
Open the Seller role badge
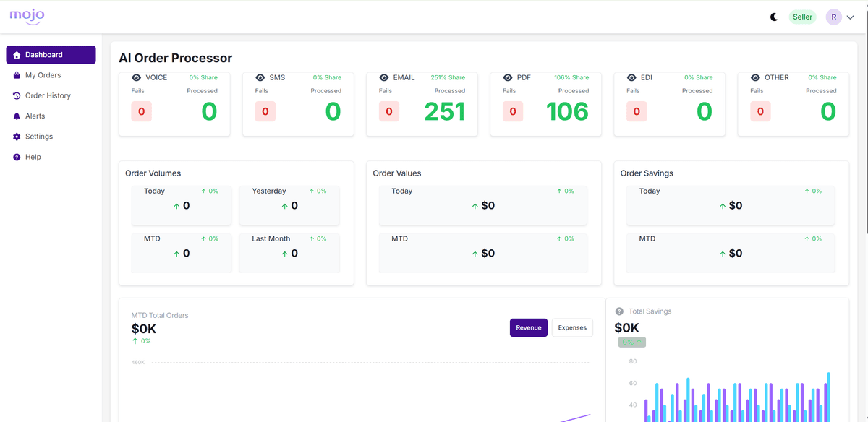(802, 17)
